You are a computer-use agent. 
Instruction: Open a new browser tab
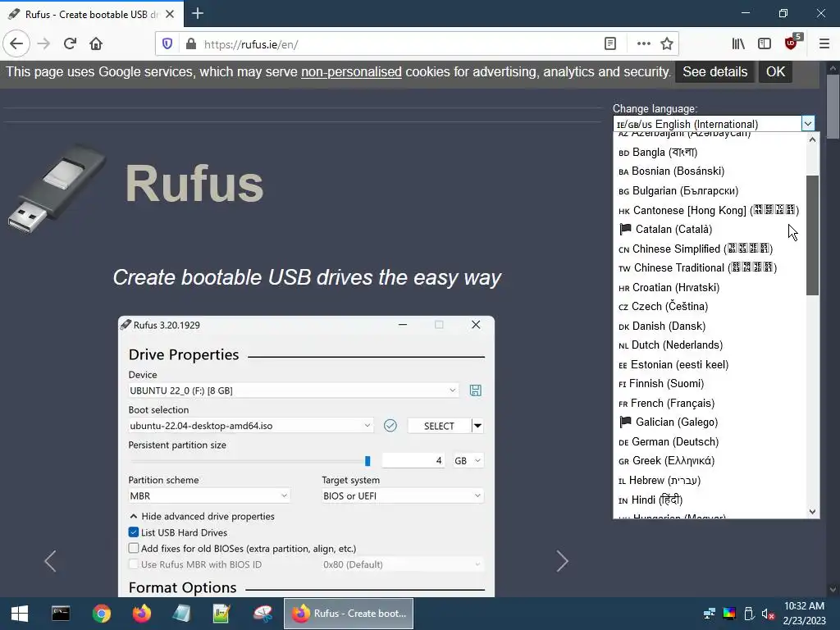click(198, 13)
